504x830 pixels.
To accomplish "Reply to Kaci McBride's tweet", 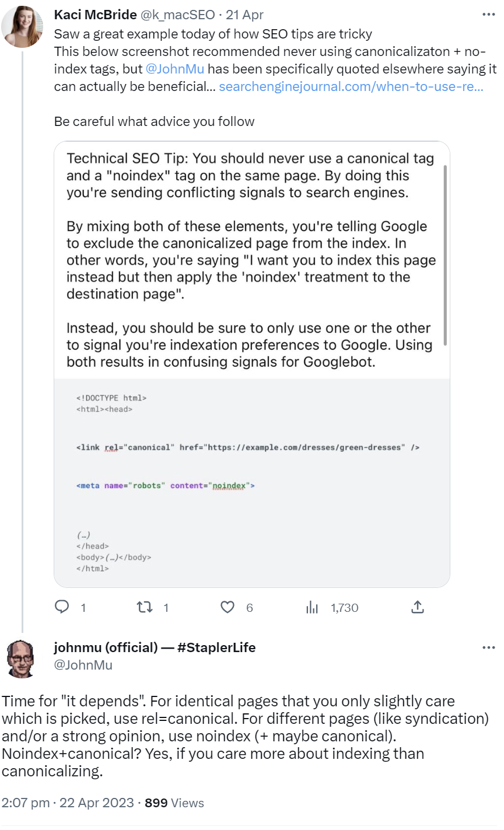I will [61, 607].
